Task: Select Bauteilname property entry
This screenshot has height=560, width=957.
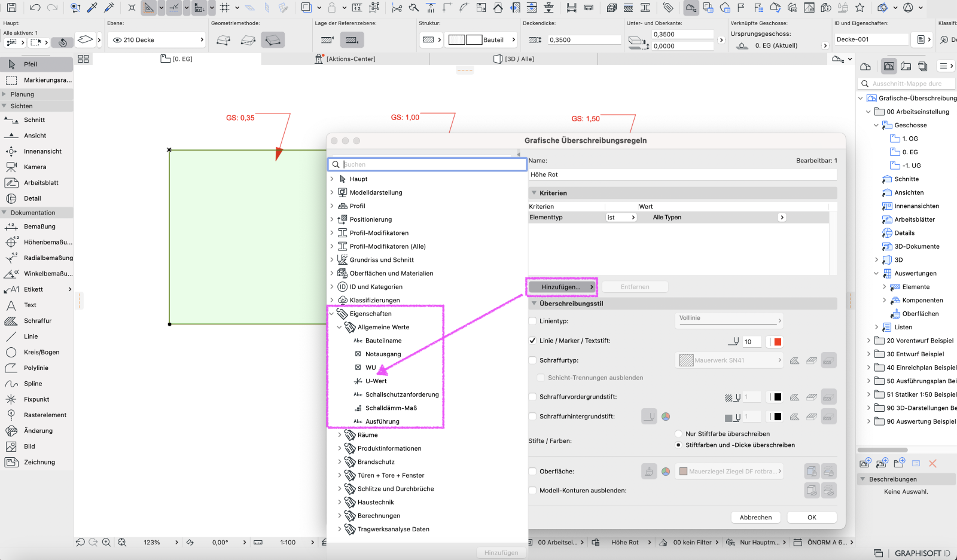Action: click(383, 341)
